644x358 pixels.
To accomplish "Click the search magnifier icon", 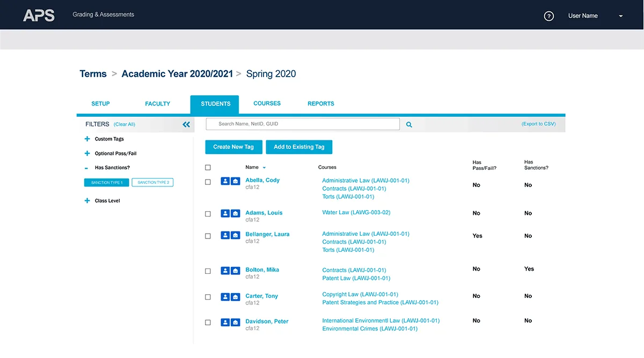I will [409, 124].
